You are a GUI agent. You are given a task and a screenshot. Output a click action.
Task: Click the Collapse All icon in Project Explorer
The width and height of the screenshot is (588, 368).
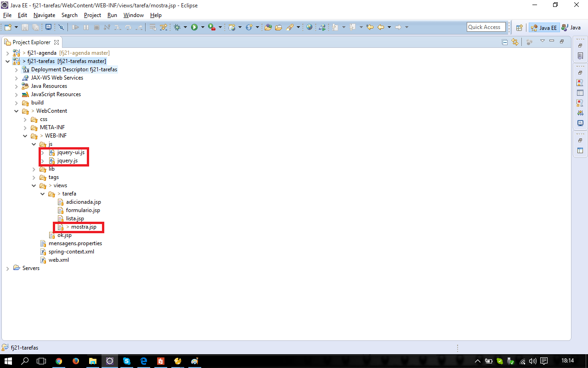[505, 42]
